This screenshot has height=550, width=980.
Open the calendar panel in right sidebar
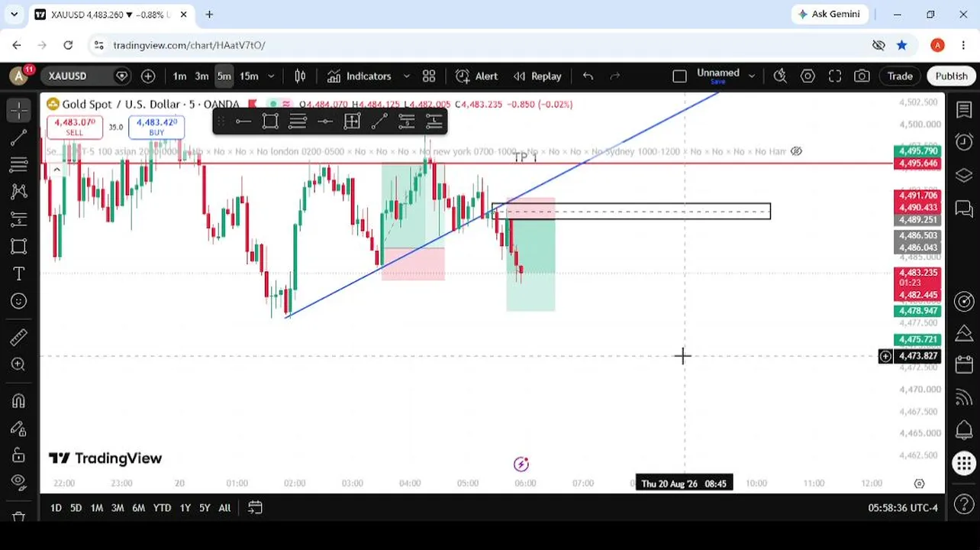[x=964, y=365]
